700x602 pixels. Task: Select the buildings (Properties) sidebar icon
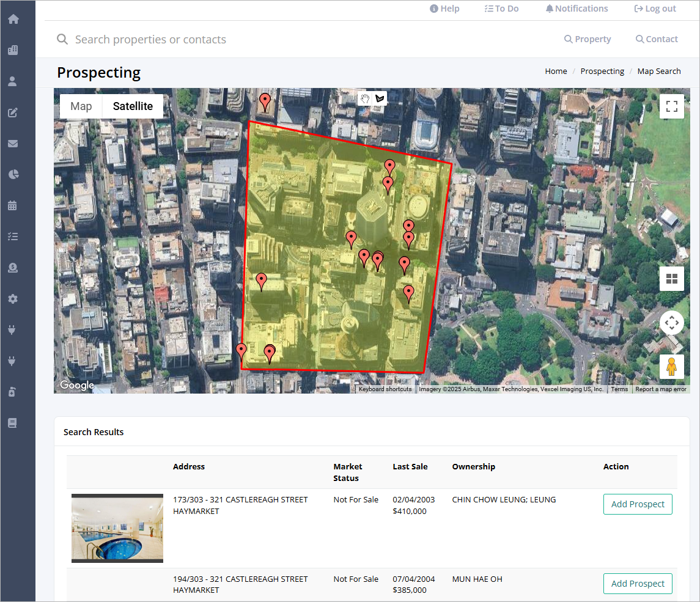(x=13, y=50)
